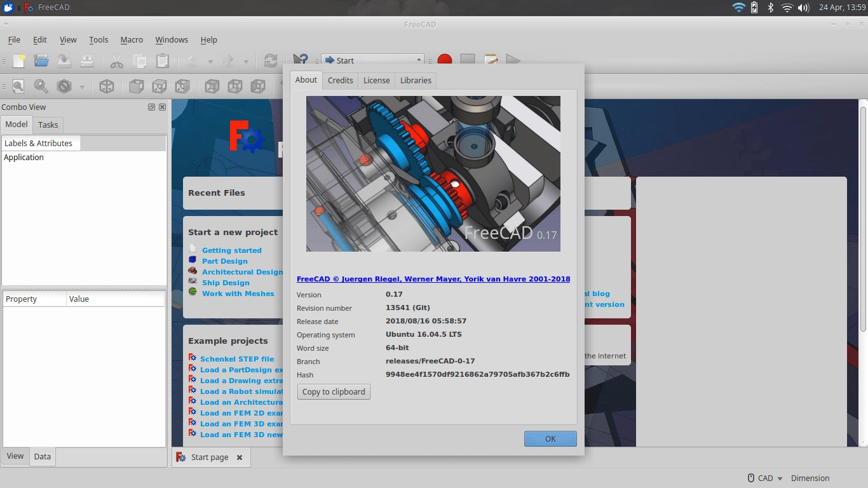This screenshot has height=488, width=868.
Task: Open the Help menu
Action: pyautogui.click(x=208, y=39)
